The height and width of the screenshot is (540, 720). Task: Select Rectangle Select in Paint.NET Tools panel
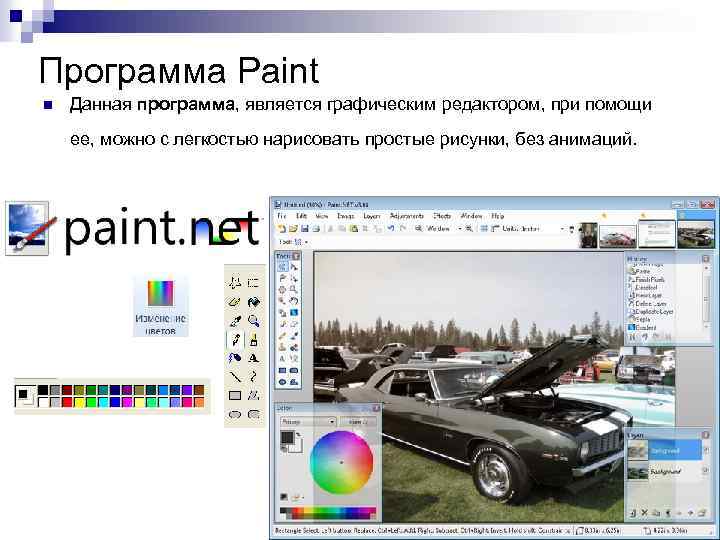(x=282, y=267)
